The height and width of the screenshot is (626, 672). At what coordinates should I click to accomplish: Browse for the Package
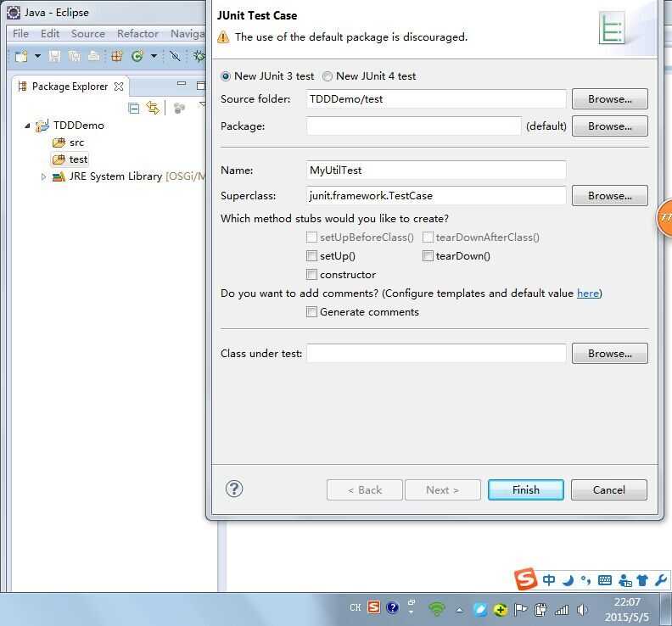(x=609, y=126)
